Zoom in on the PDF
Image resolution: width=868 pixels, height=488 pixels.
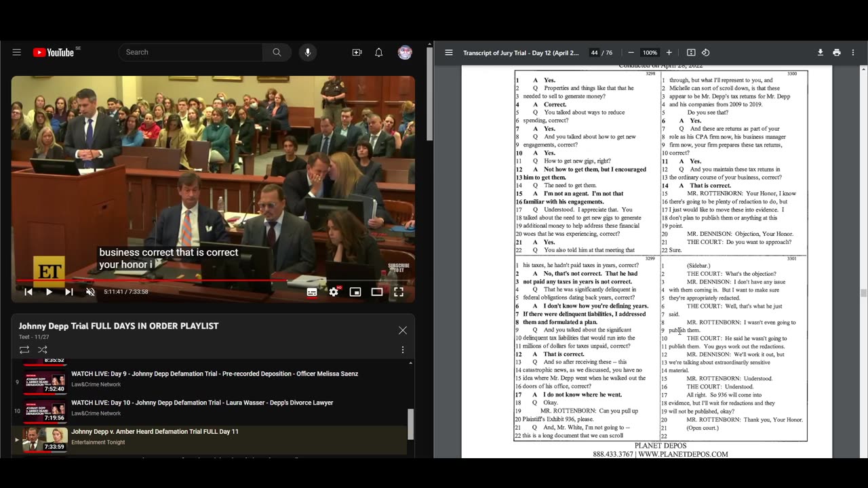coord(669,52)
